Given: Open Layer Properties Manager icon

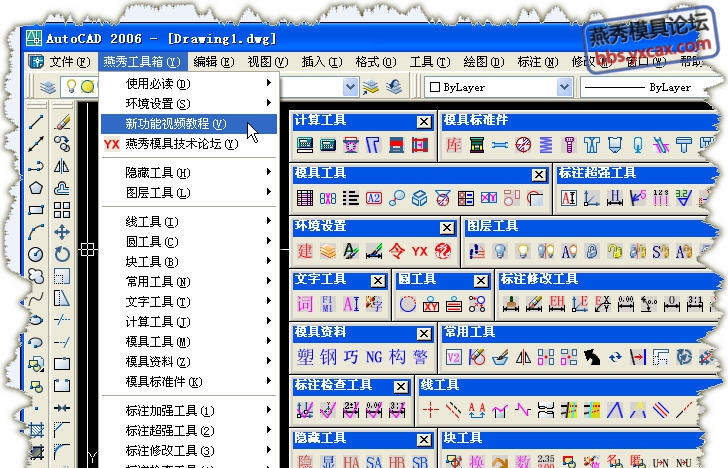Looking at the screenshot, I should pyautogui.click(x=47, y=87).
